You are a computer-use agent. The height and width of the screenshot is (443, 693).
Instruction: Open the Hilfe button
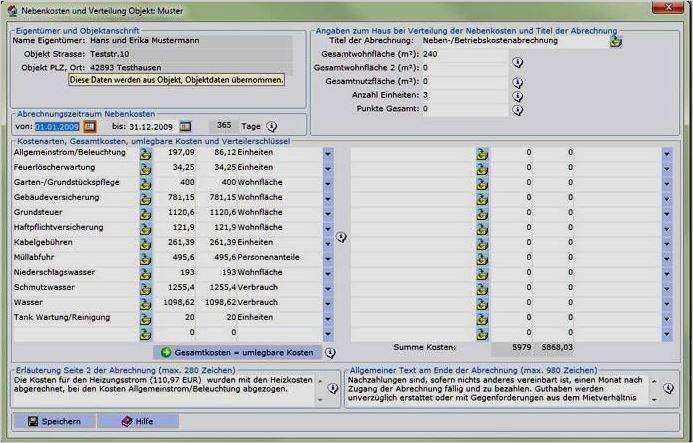point(138,421)
